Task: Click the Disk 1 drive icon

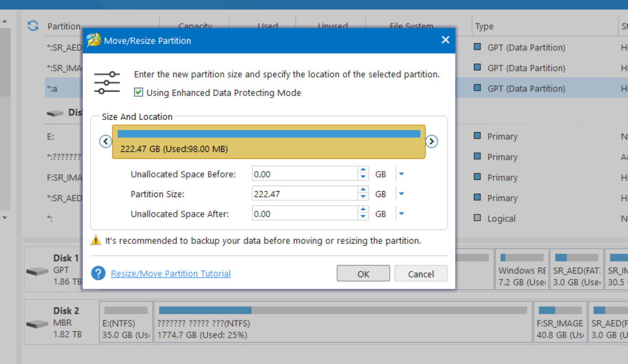Action: pyautogui.click(x=37, y=271)
